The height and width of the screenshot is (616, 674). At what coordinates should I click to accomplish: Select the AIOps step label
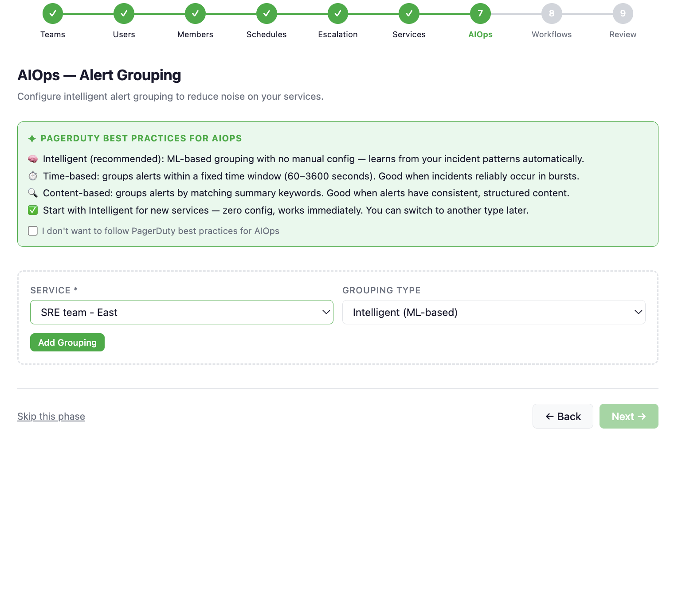(480, 35)
